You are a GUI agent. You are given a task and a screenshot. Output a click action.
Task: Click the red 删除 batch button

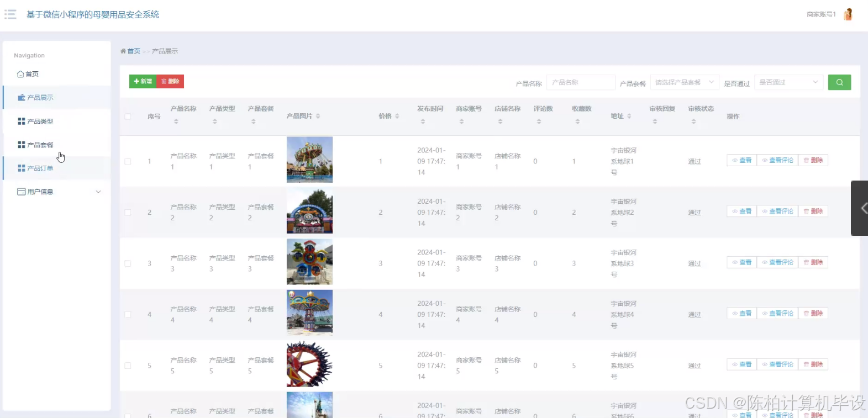coord(170,81)
